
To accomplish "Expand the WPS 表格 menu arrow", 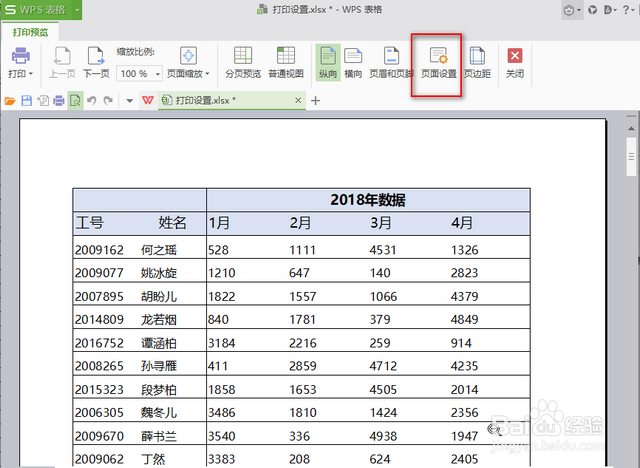I will (x=77, y=9).
